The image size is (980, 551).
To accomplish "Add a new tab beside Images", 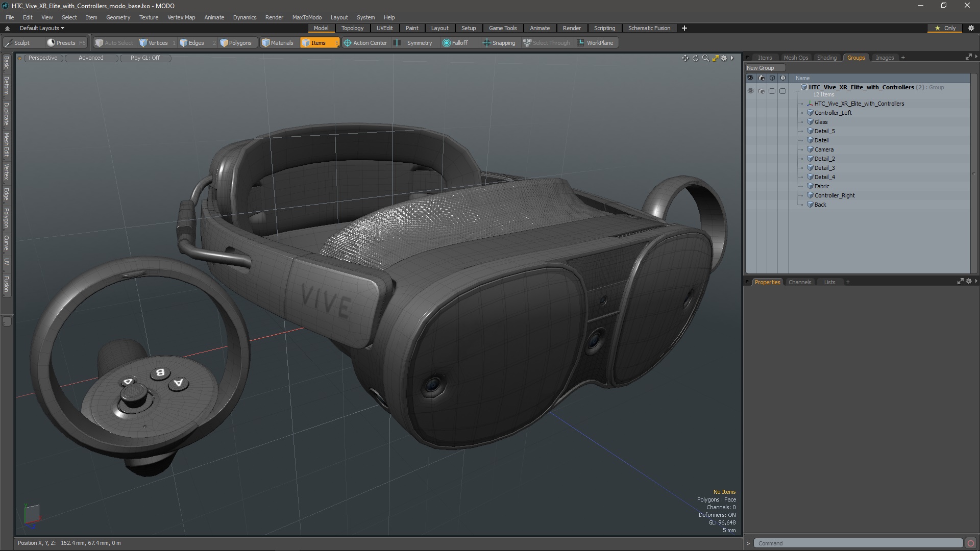I will [x=903, y=58].
